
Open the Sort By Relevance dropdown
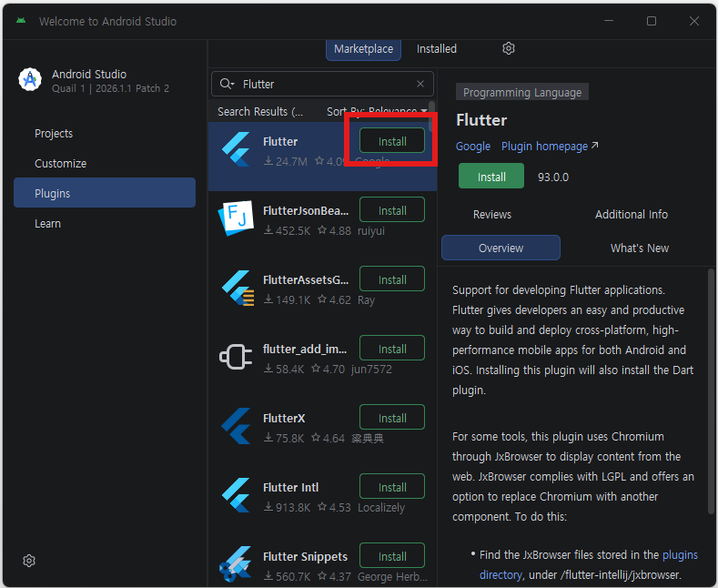point(377,111)
